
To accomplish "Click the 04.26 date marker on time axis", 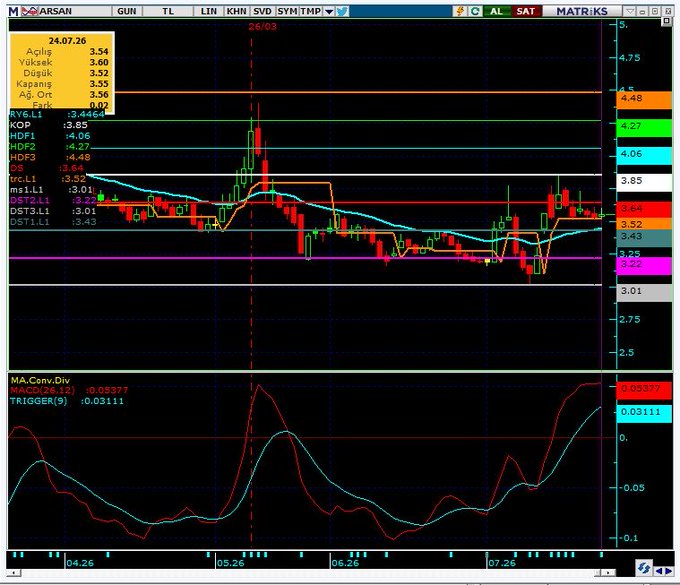I will coord(80,563).
